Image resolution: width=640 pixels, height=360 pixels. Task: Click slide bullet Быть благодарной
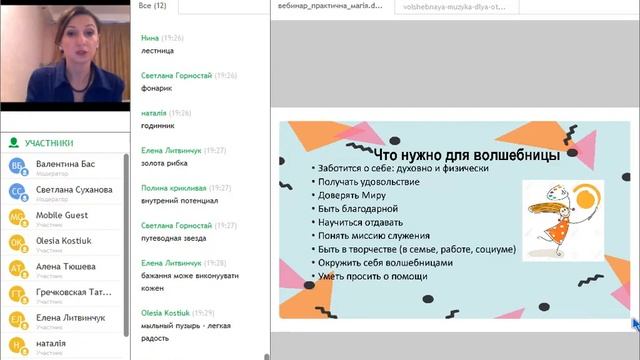point(358,209)
